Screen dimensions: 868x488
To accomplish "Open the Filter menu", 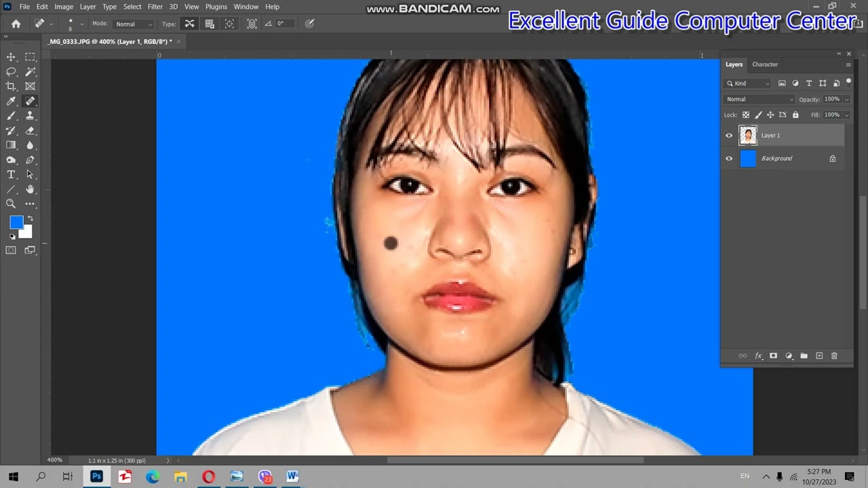I will pyautogui.click(x=155, y=7).
